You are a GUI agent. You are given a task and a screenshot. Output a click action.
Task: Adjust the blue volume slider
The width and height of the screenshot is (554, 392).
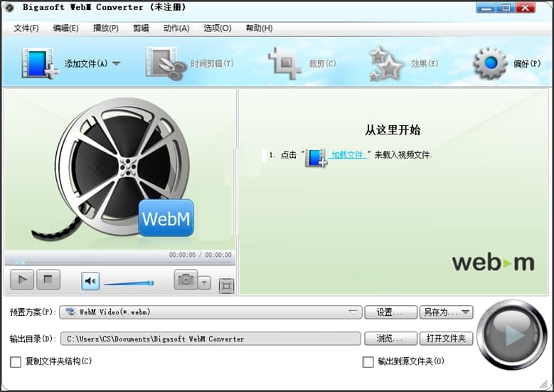129,282
